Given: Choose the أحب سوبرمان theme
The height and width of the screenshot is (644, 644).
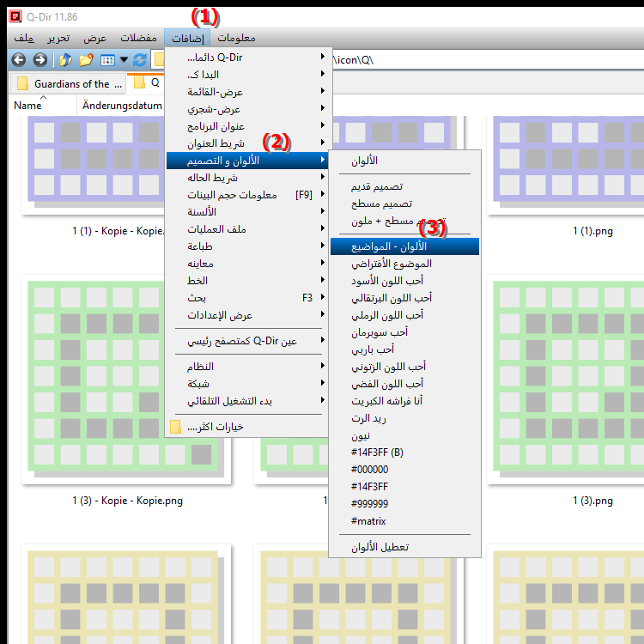Looking at the screenshot, I should tap(404, 332).
